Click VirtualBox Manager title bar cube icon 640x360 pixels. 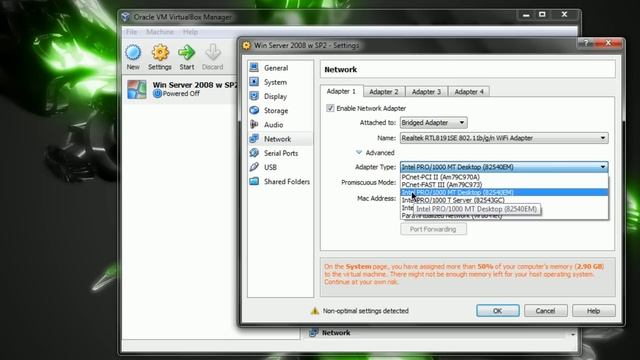pos(126,17)
